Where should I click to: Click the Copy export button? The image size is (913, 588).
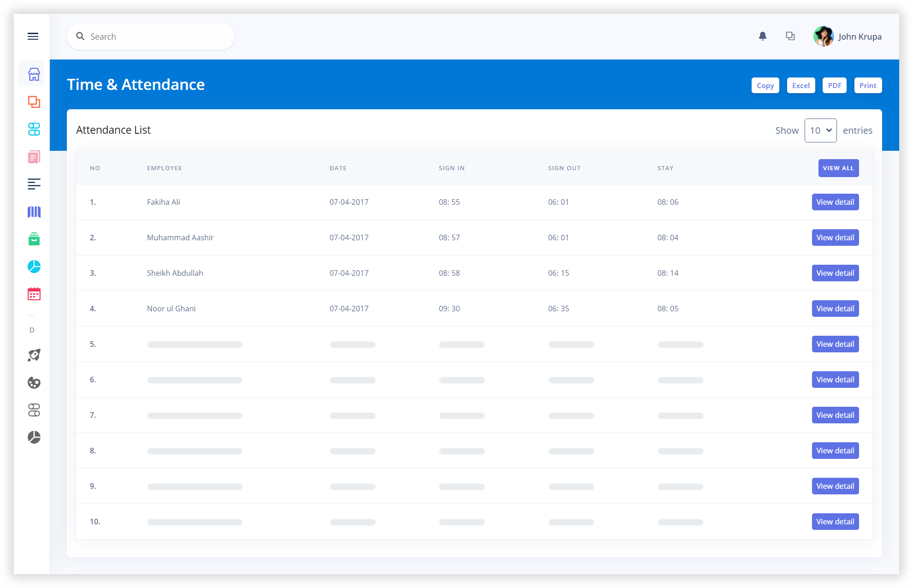tap(765, 85)
